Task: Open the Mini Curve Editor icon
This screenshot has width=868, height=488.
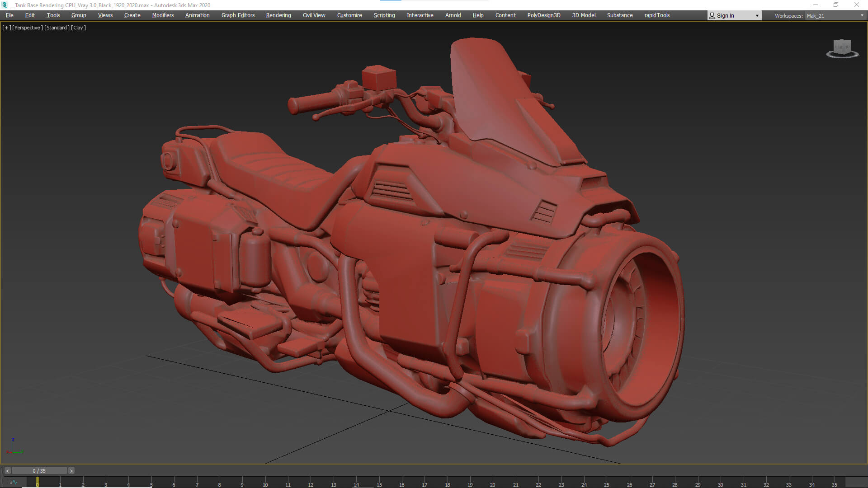Action: pos(13,482)
